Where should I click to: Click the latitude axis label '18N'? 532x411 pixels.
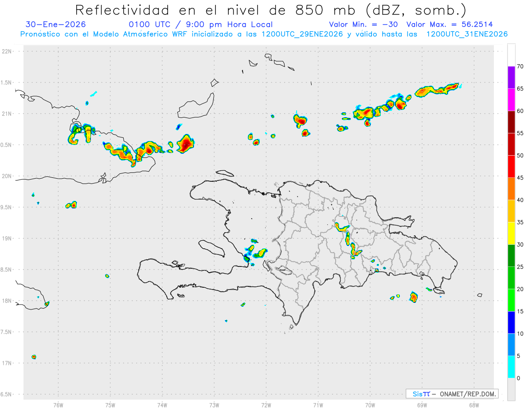pos(7,301)
